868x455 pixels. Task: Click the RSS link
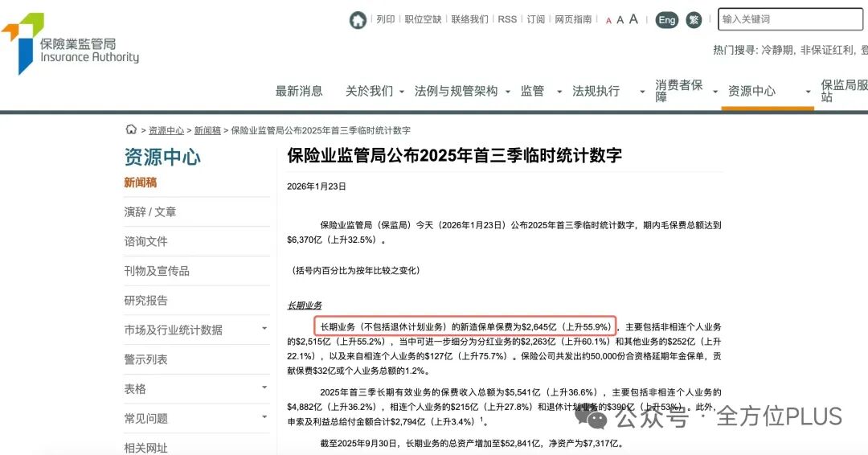tap(507, 19)
